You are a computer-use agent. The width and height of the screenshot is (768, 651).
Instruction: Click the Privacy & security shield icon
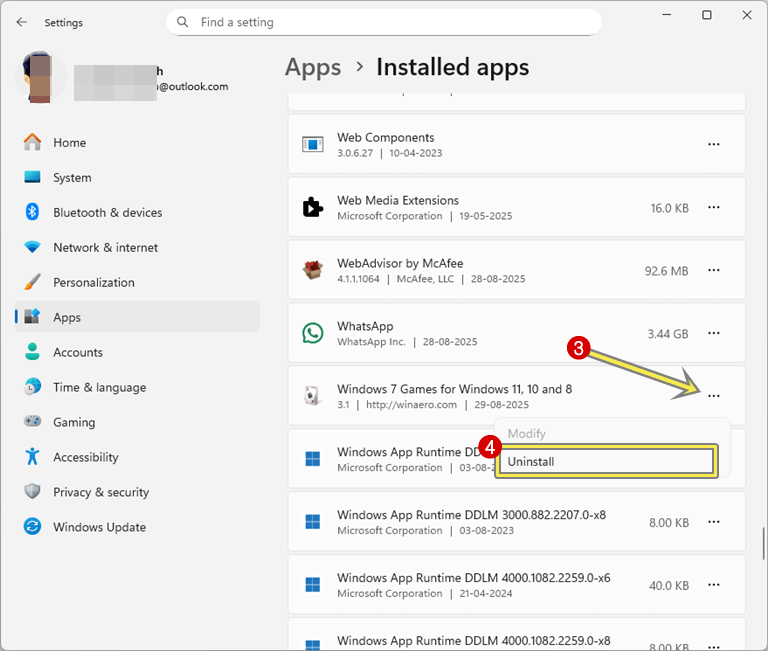(32, 491)
